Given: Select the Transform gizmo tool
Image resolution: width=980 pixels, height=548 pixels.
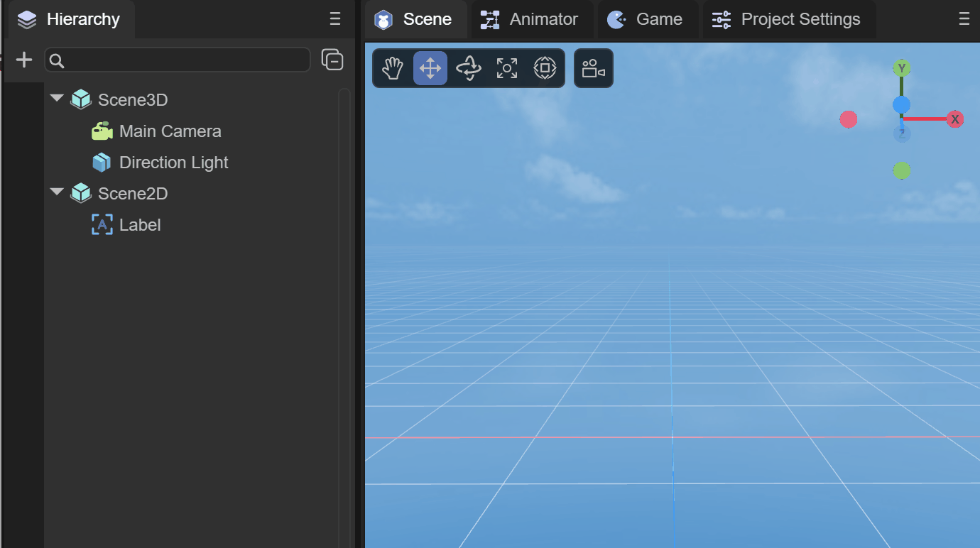Looking at the screenshot, I should coord(545,68).
